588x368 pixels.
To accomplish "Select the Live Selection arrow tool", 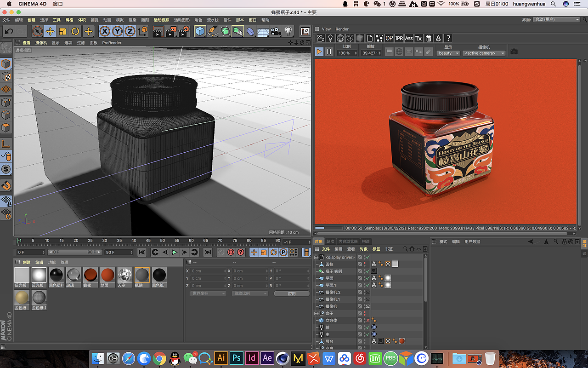I will [37, 31].
